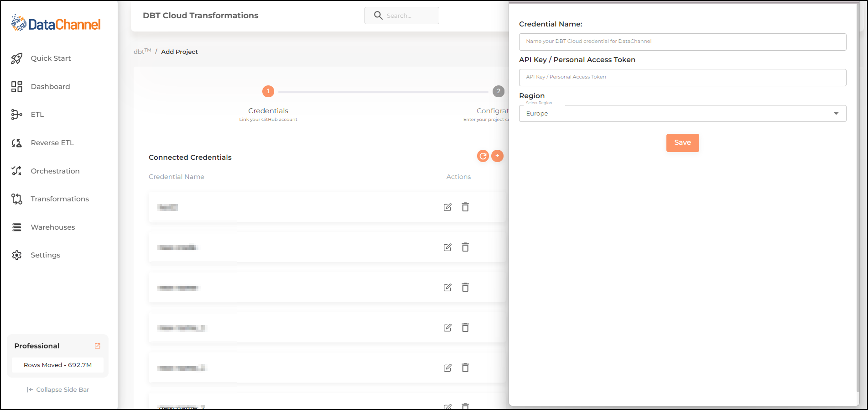868x410 pixels.
Task: Click the Reverse ETL icon
Action: 17,143
